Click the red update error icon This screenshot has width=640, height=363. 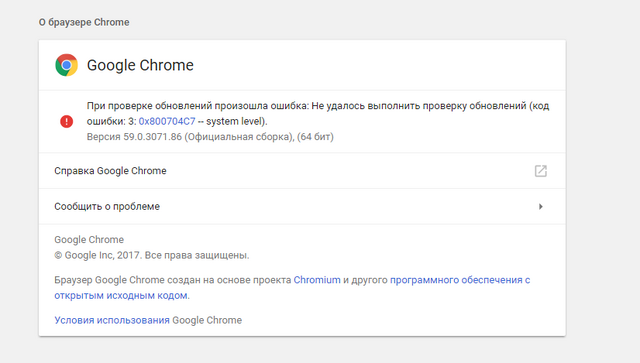67,121
